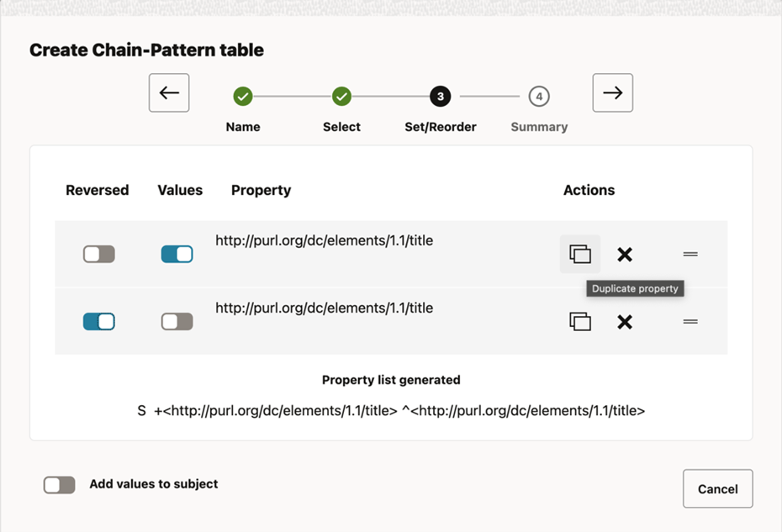Turn off Values toggle on first row
The image size is (782, 532).
click(177, 254)
